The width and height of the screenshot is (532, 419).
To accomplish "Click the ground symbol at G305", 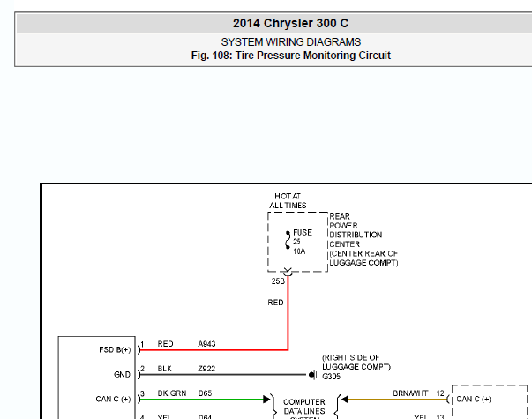I will click(x=313, y=375).
